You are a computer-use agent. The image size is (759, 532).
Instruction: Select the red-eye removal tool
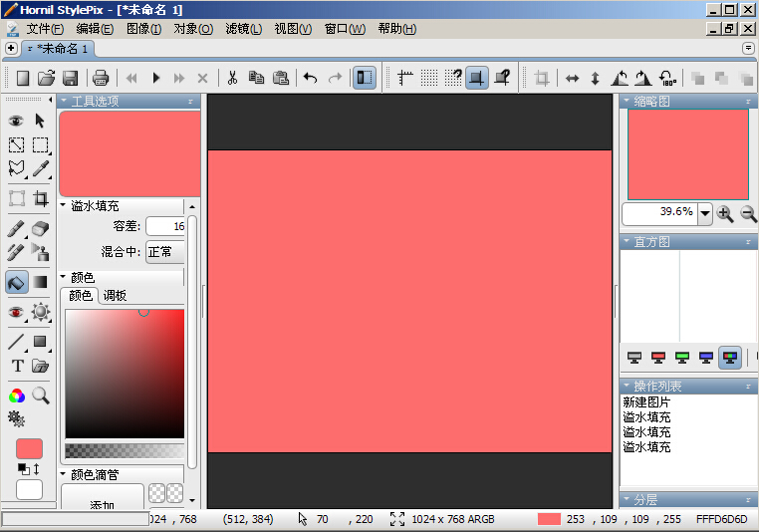[16, 312]
